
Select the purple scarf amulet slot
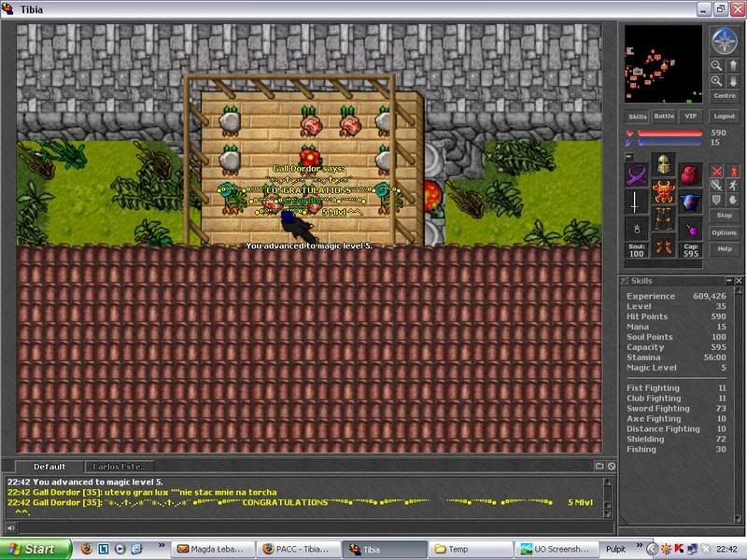[637, 175]
